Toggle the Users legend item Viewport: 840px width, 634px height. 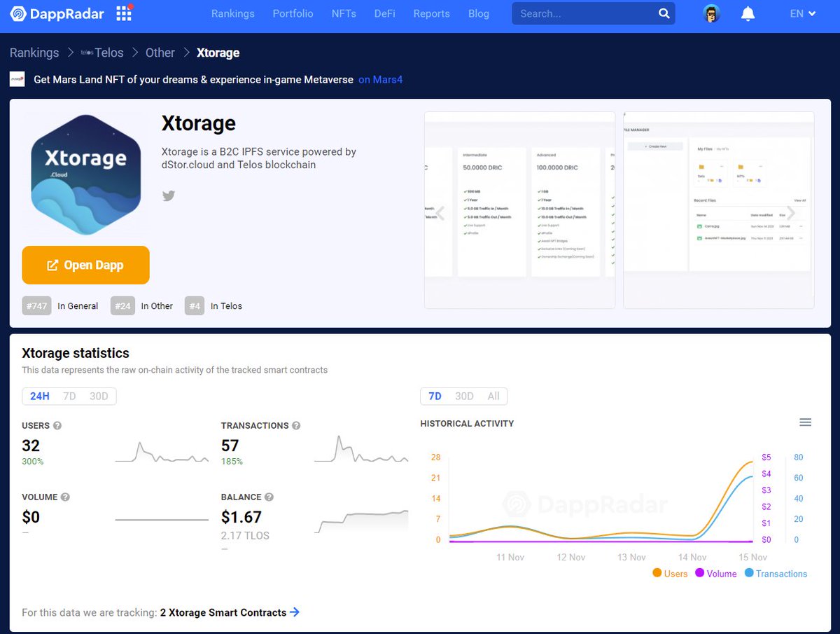670,573
